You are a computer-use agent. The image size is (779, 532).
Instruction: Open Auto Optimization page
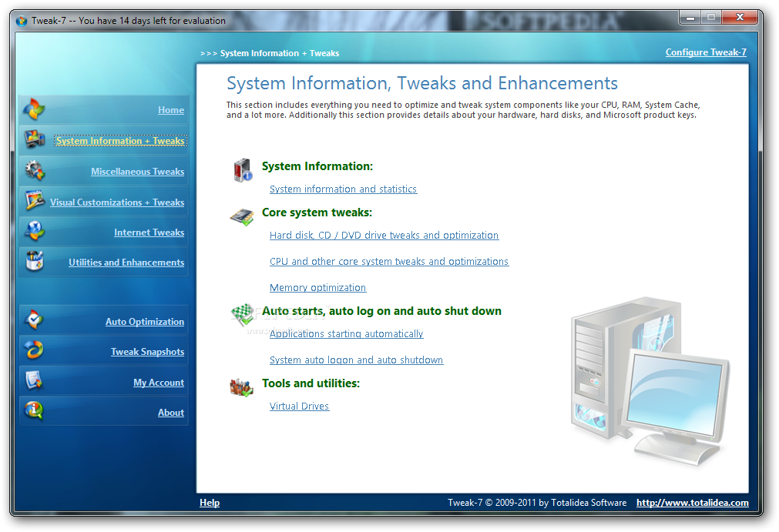(x=145, y=322)
